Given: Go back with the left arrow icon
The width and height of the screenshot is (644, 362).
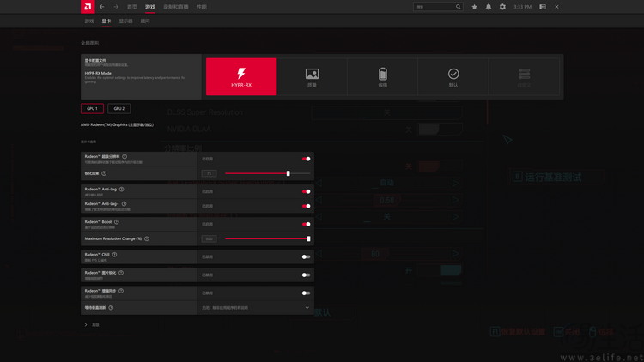Looking at the screenshot, I should coord(102,7).
